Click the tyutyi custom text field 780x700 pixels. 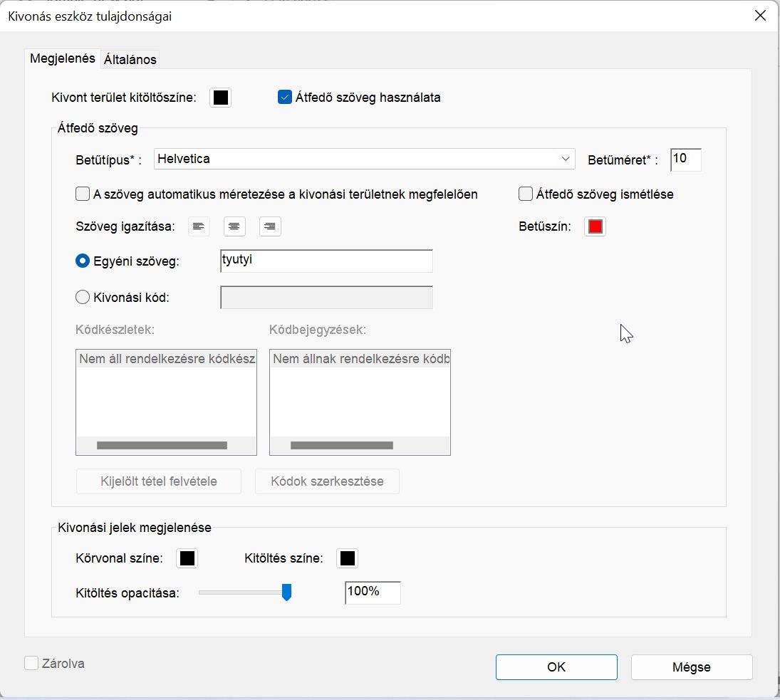[326, 261]
